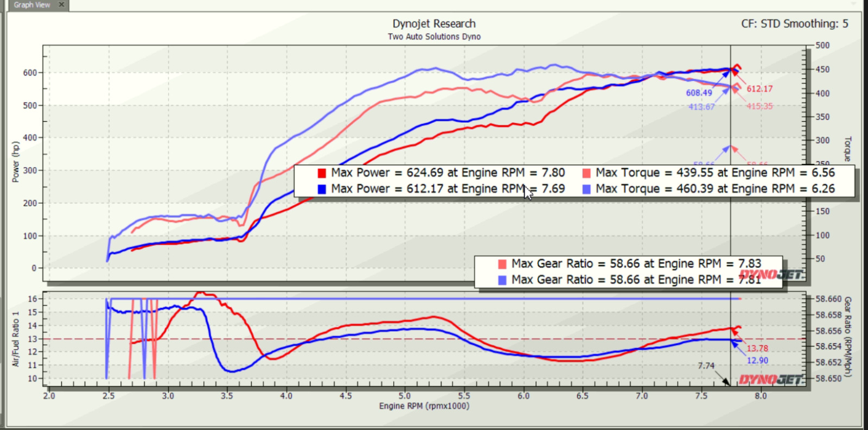Screen dimensions: 868x430
Task: Click the red 13.78 air/fuel value
Action: tap(757, 349)
